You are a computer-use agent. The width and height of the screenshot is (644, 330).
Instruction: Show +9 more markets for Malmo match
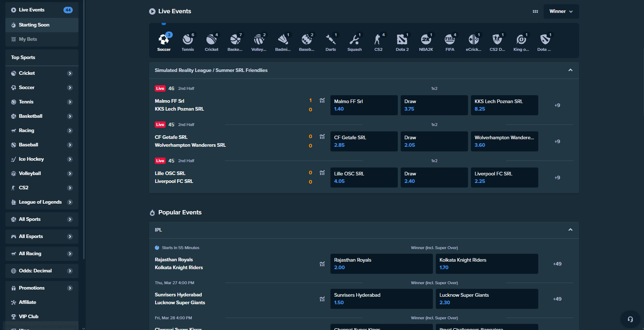557,105
